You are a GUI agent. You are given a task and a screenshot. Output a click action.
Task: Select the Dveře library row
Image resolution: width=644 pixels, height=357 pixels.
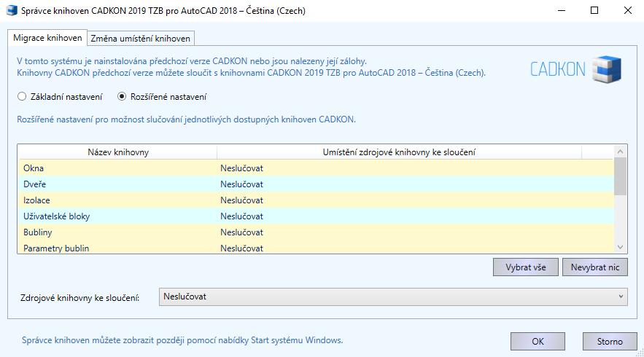(316, 184)
